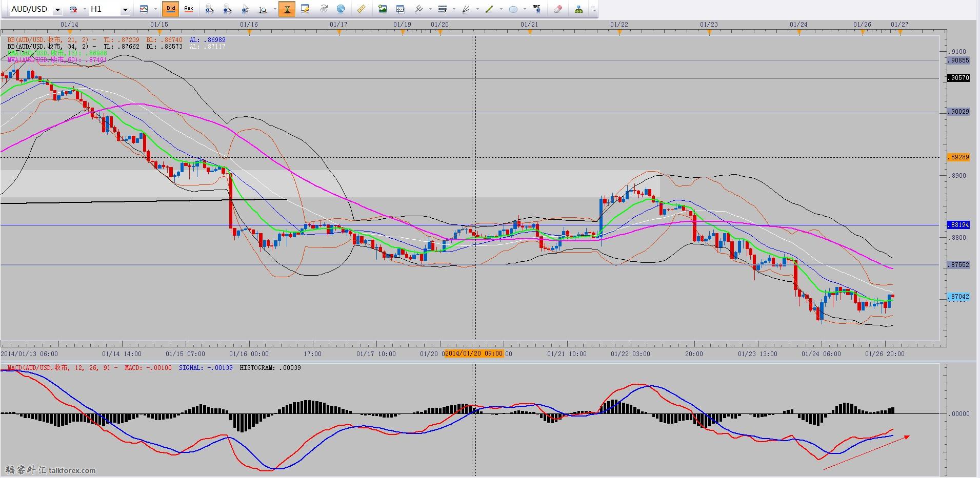This screenshot has width=980, height=478.
Task: Click the .87552 price level label
Action: (x=958, y=265)
